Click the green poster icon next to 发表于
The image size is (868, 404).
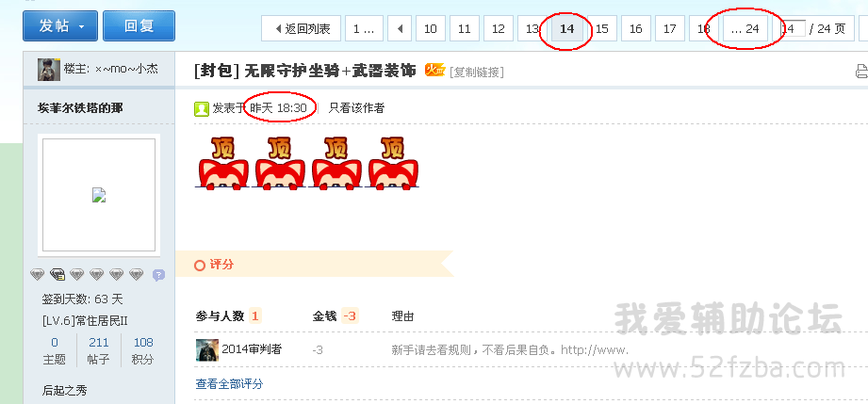[x=202, y=108]
